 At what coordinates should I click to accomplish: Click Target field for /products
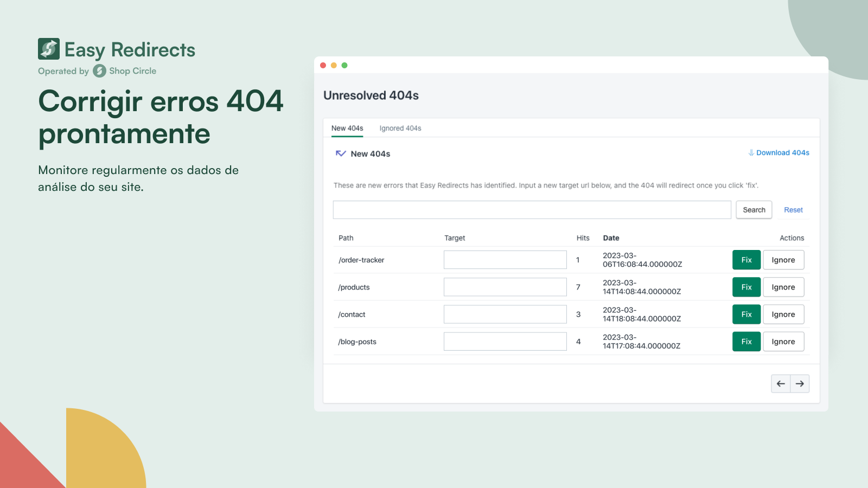coord(505,287)
